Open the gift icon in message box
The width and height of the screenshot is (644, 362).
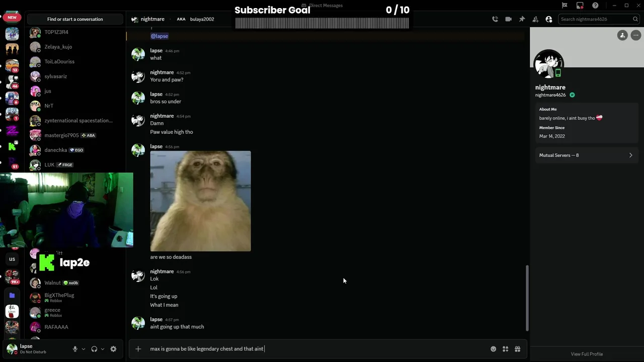pos(517,349)
